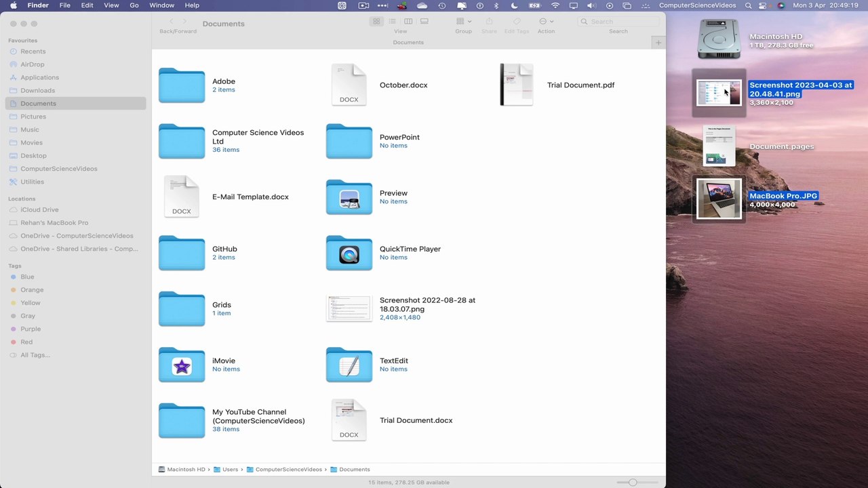Filter by the Red tag

75,342
